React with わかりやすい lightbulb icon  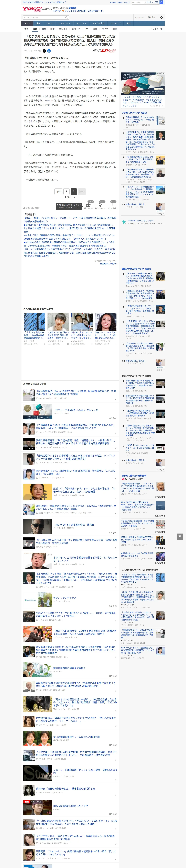100,205
